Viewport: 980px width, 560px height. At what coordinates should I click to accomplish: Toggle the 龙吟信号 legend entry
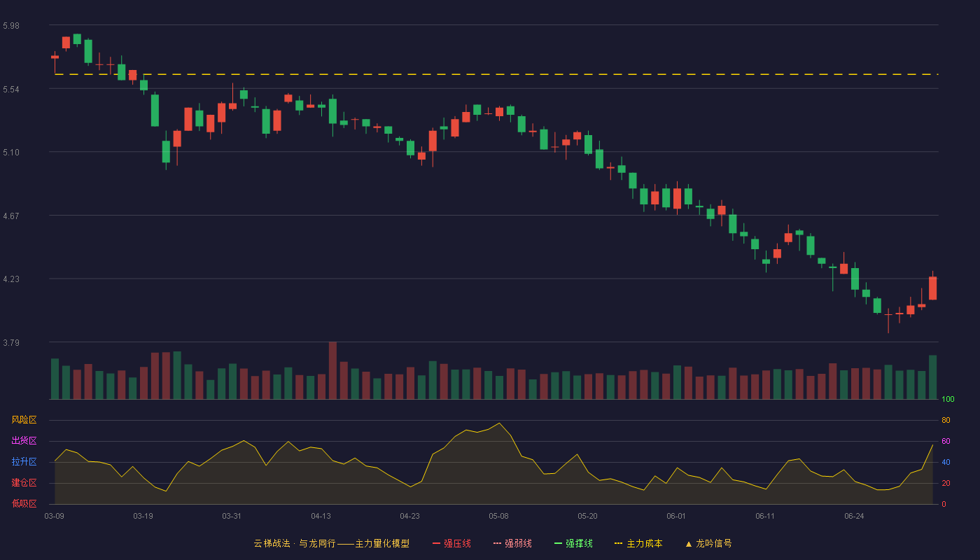pyautogui.click(x=708, y=543)
